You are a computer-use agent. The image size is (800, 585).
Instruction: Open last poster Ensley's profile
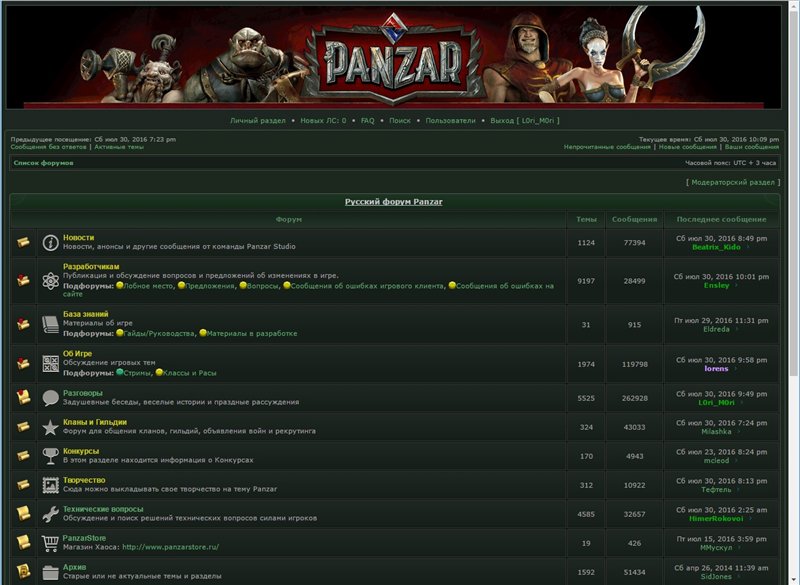pos(716,286)
